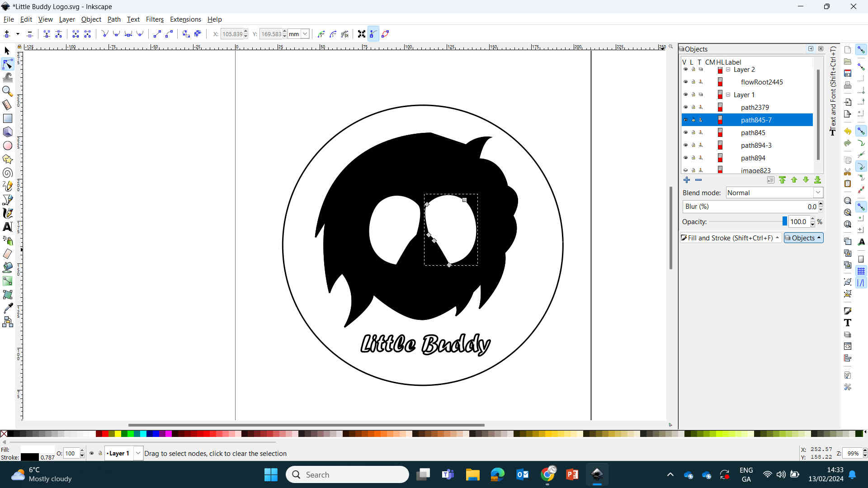Increase the Blur value stepper
Image resolution: width=868 pixels, height=488 pixels.
(821, 204)
